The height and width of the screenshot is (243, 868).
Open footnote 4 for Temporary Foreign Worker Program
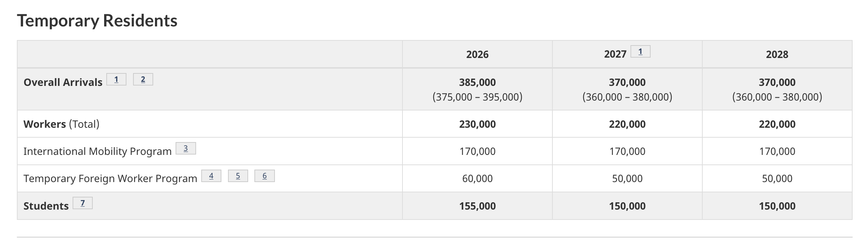[211, 176]
